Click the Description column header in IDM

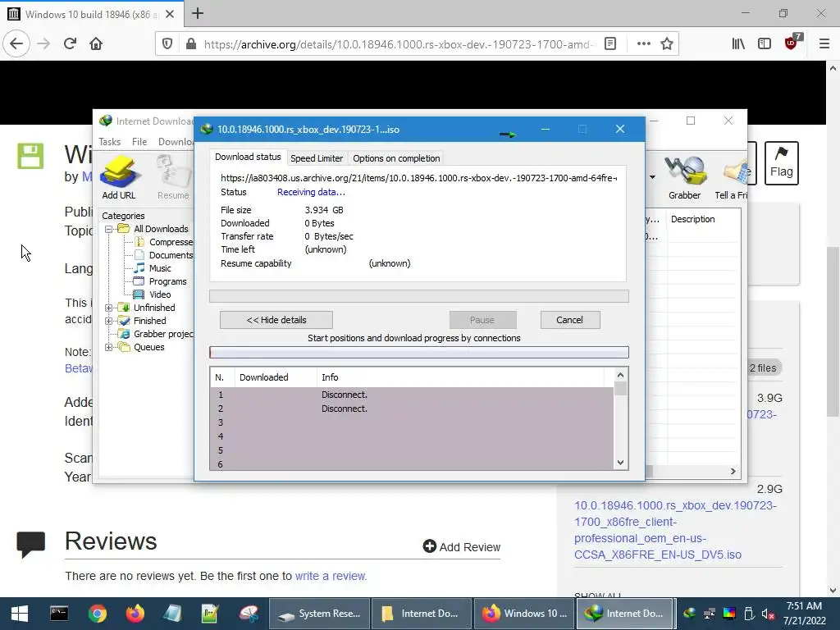pyautogui.click(x=692, y=219)
